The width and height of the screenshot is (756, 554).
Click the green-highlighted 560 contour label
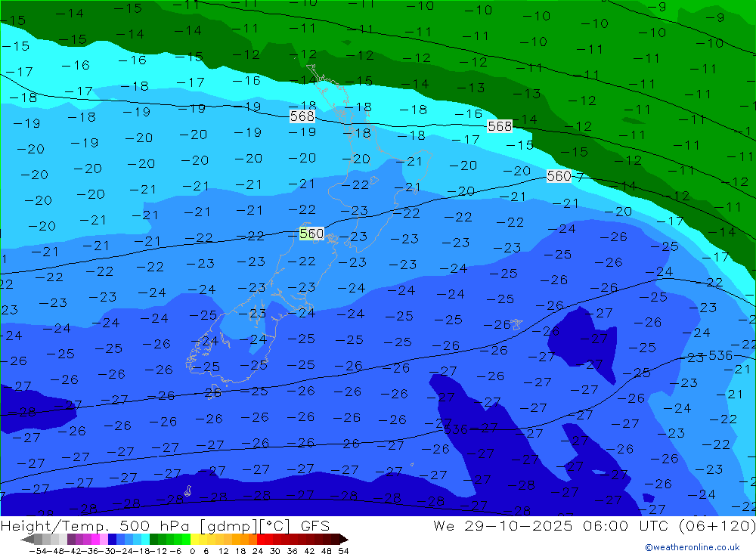pos(311,234)
